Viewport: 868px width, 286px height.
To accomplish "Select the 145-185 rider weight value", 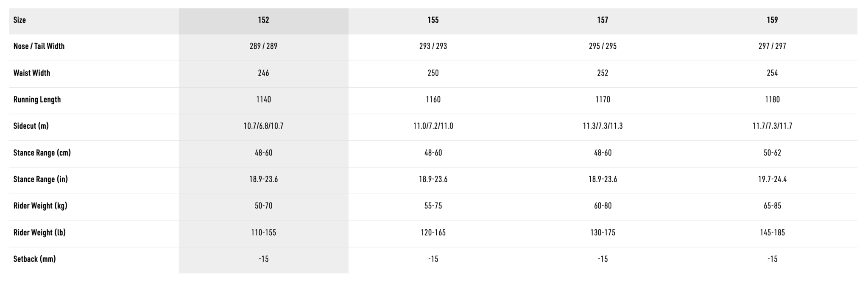I will [772, 232].
